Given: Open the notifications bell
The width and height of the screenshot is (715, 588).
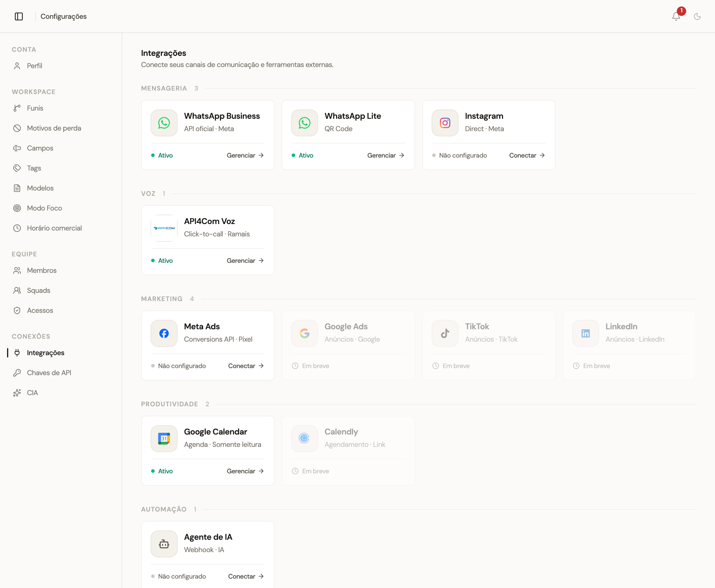Looking at the screenshot, I should pos(676,16).
